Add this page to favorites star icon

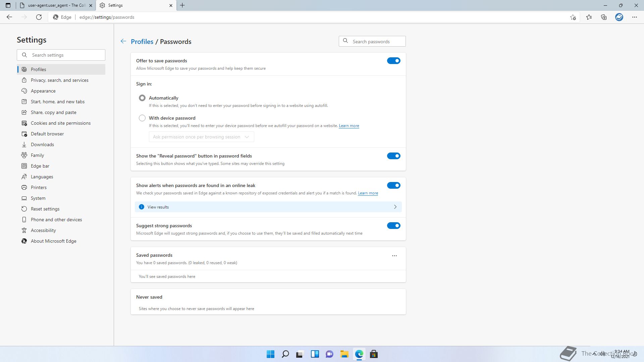coord(573,17)
